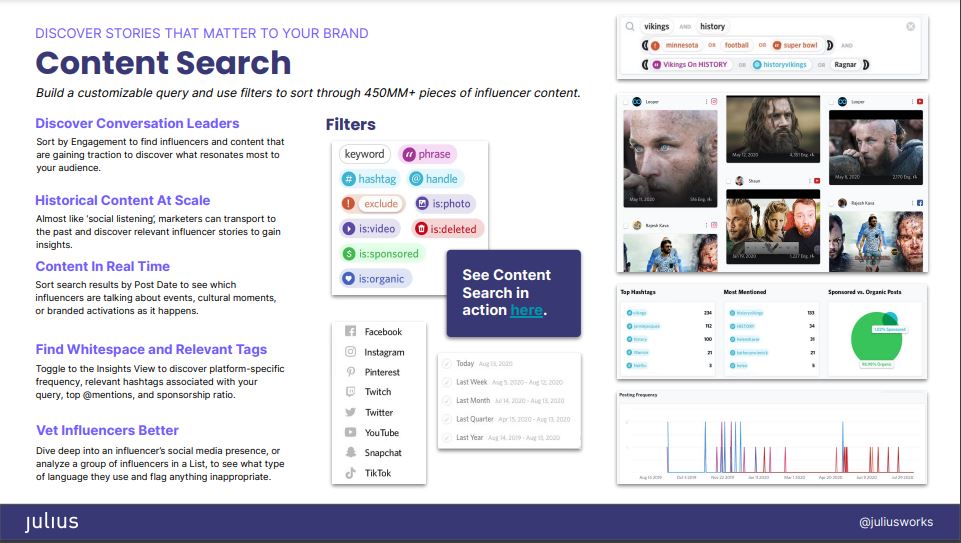Click the Facebook badge on Rajesh Kava's post
The height and width of the screenshot is (543, 961).
click(x=919, y=203)
